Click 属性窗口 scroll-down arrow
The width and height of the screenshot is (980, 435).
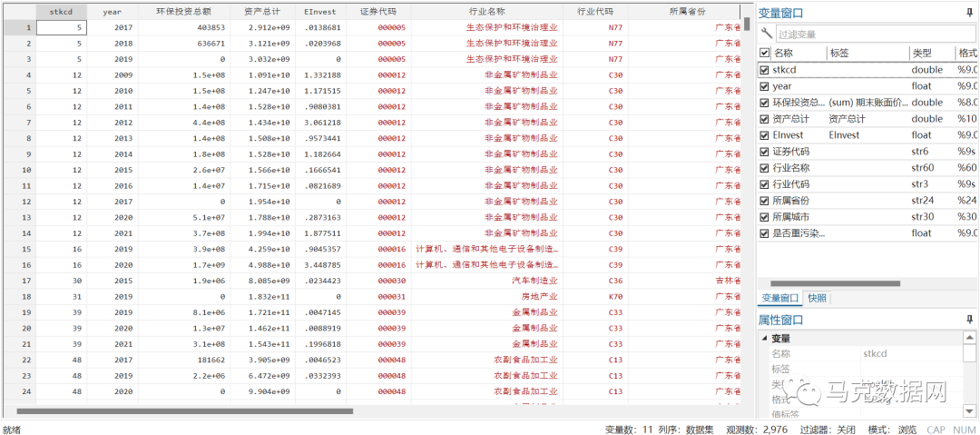point(968,410)
